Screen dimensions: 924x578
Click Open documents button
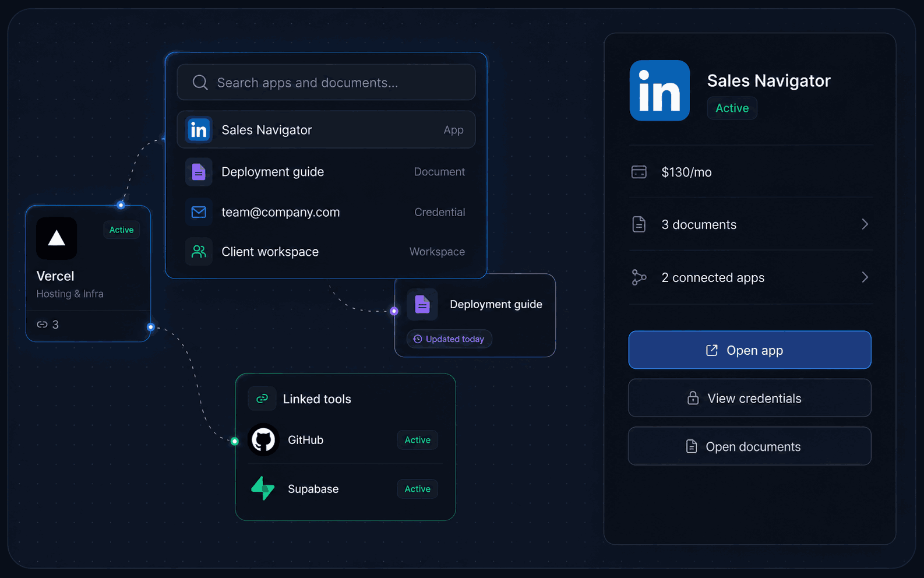[750, 446]
